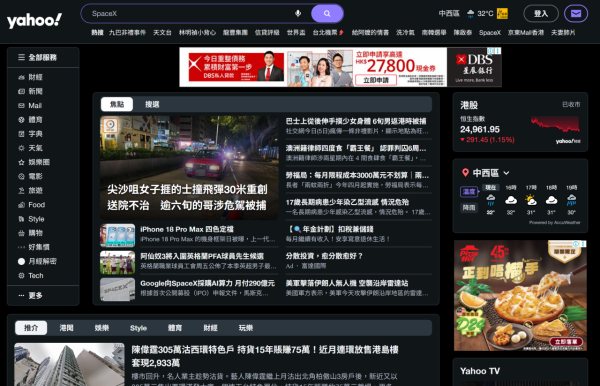Open the 17歲長期病患少年 news headline
The image size is (600, 386).
click(x=347, y=202)
